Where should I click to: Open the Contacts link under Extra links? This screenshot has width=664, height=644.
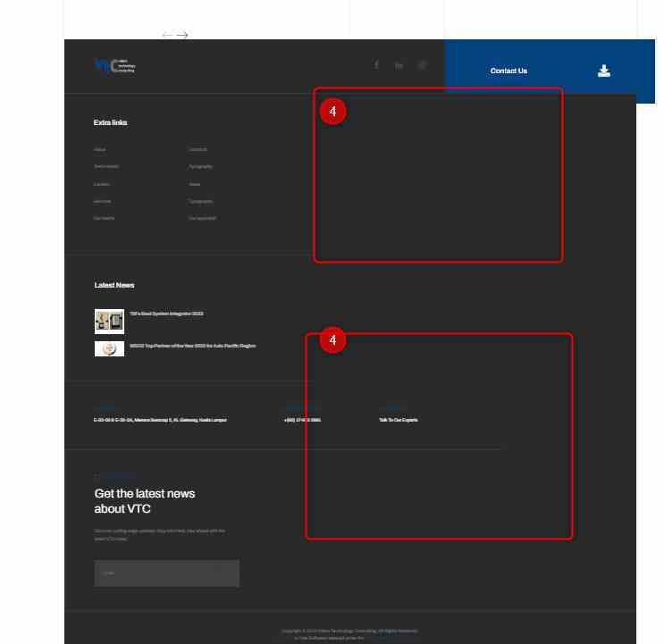[x=198, y=149]
